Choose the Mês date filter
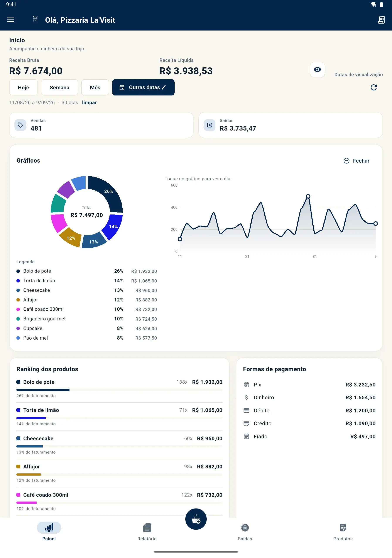392x558 pixels. click(95, 87)
